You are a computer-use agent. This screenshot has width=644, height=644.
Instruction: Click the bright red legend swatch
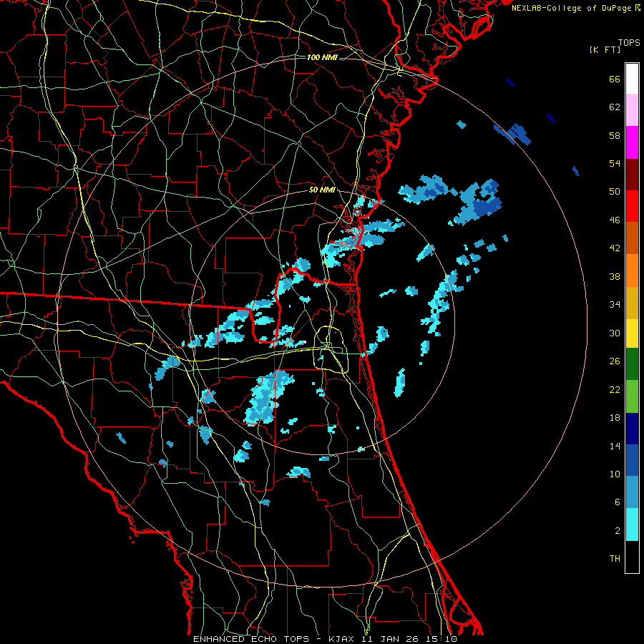[x=632, y=206]
